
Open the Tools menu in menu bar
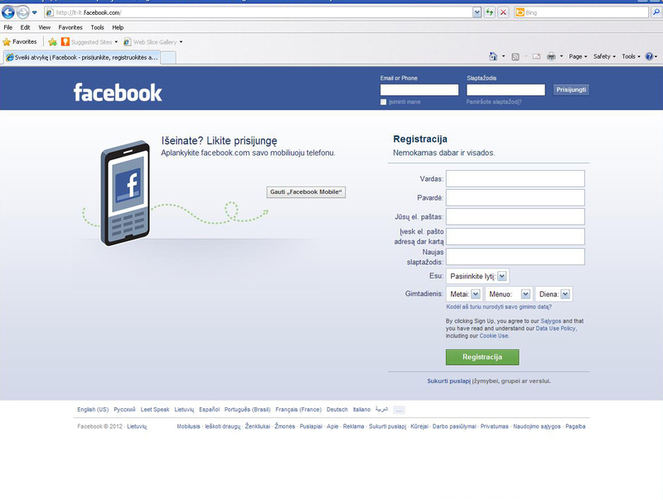[x=97, y=27]
